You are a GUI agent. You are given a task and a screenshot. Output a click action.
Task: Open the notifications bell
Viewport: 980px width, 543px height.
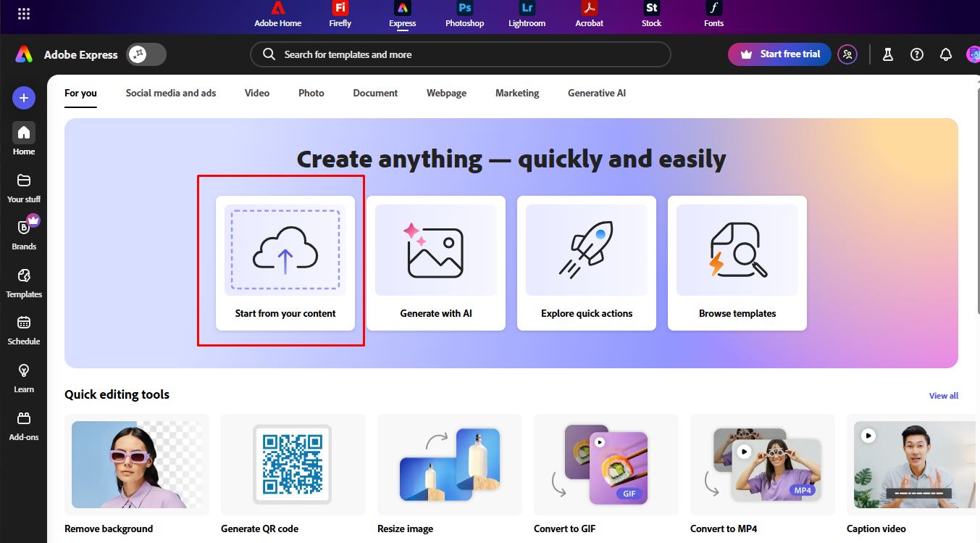(946, 54)
